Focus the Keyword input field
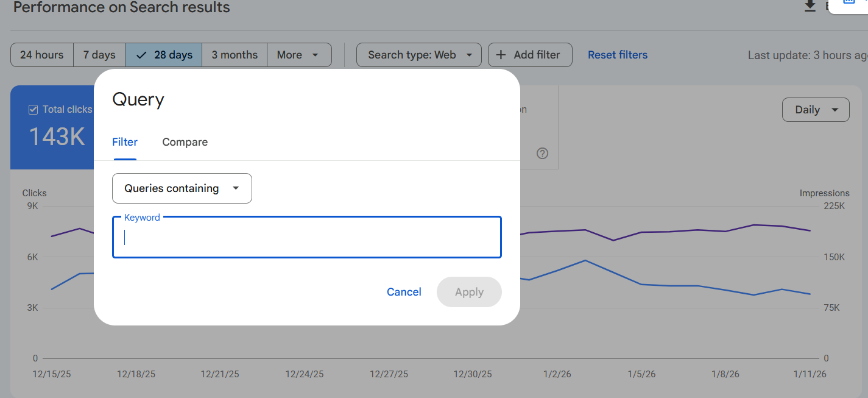The image size is (868, 398). [x=306, y=238]
